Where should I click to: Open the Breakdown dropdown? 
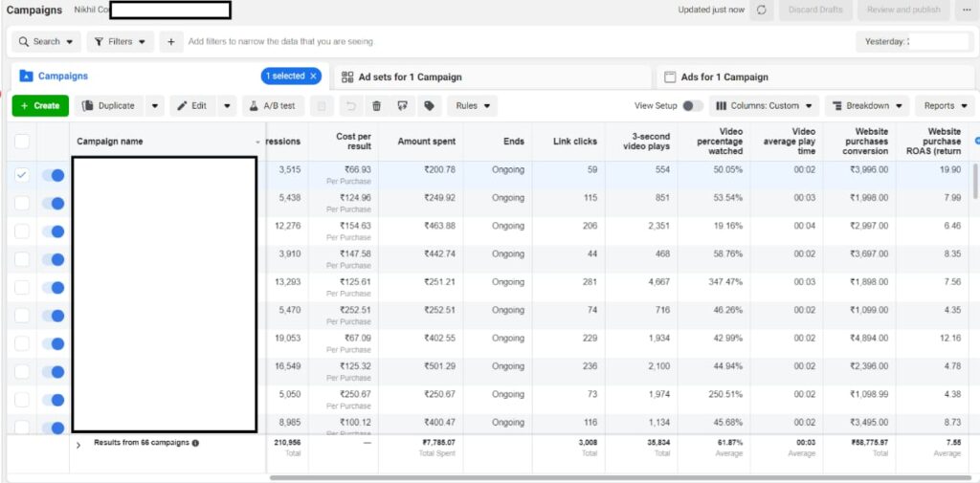[x=867, y=105]
